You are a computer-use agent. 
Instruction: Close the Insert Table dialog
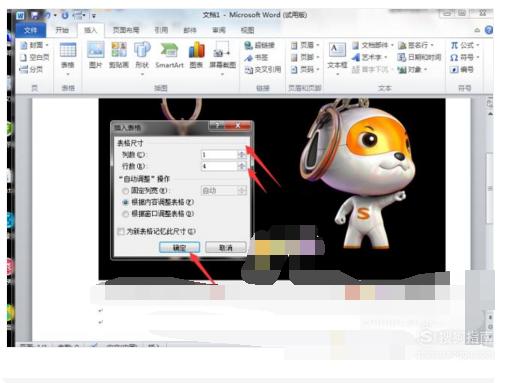238,125
